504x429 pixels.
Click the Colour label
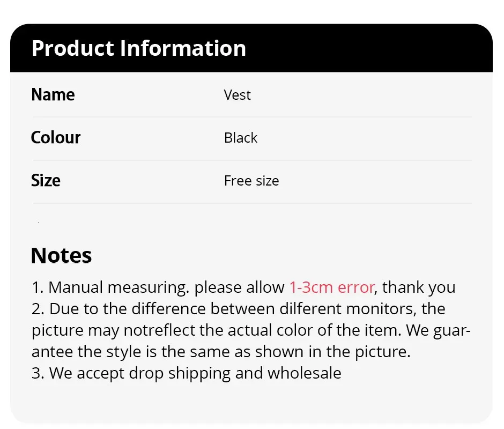(x=55, y=138)
